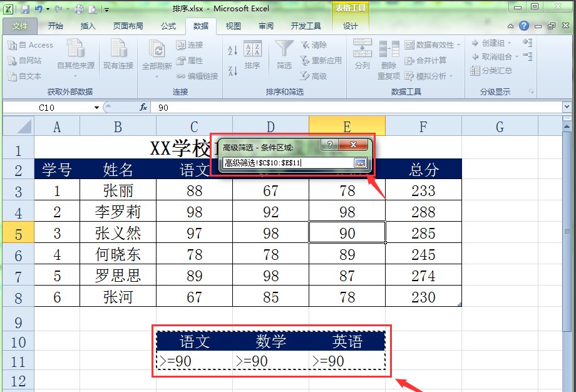Click the Refresh All (全部刷新) icon
Screen dimensions: 576x392
click(x=157, y=49)
